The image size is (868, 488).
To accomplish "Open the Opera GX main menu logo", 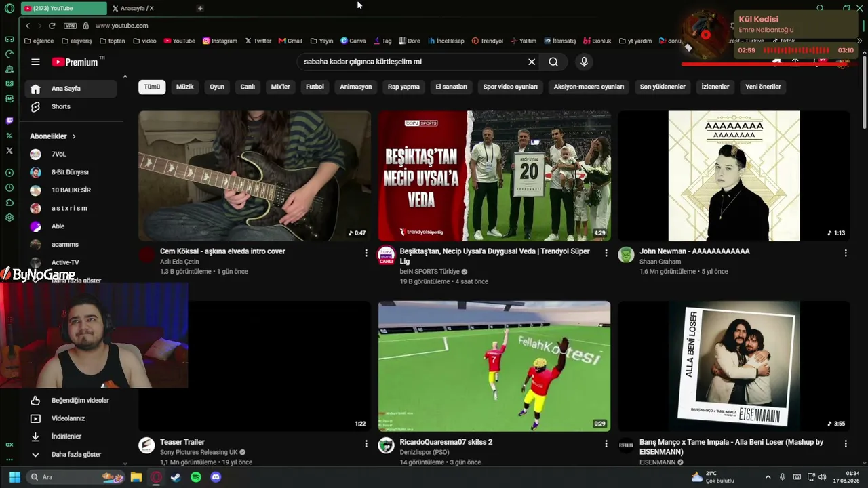I will [9, 8].
